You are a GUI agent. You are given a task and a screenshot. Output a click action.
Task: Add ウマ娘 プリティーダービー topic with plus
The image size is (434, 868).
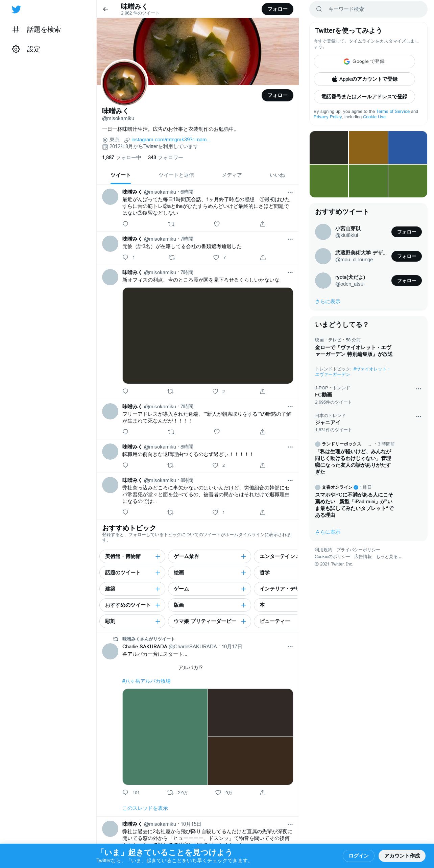point(243,621)
